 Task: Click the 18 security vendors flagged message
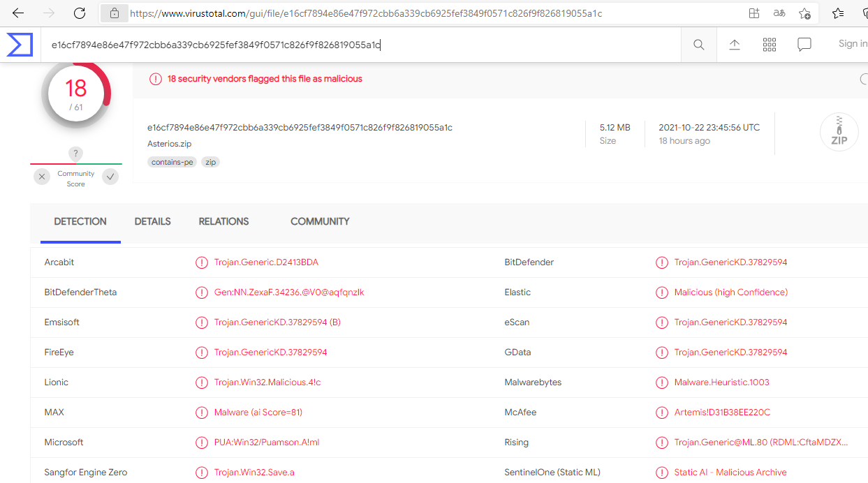pyautogui.click(x=265, y=79)
